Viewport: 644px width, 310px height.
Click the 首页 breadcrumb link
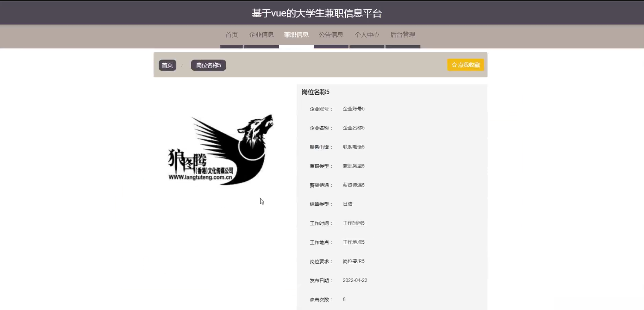(167, 65)
